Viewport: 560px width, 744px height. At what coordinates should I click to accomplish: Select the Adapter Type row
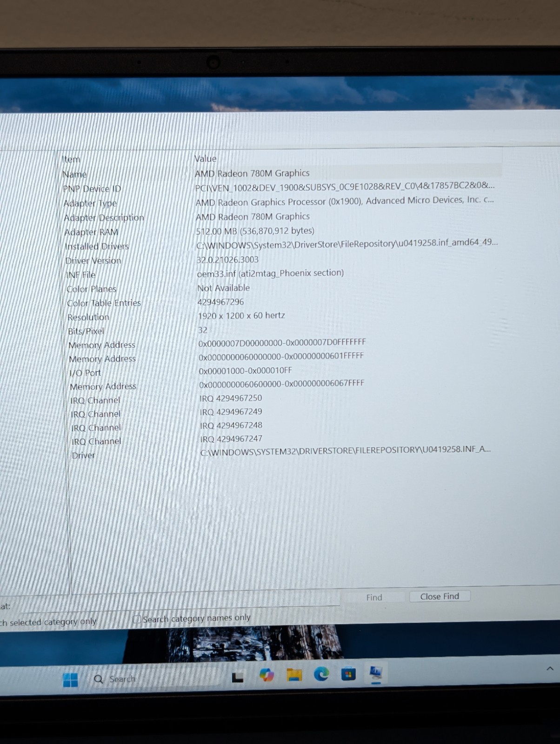[279, 202]
